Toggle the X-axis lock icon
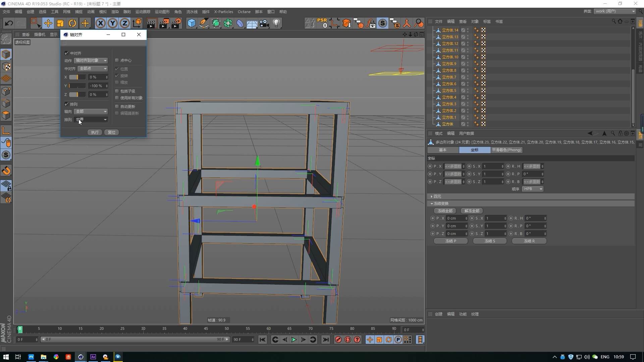This screenshot has height=362, width=644. pos(100,23)
